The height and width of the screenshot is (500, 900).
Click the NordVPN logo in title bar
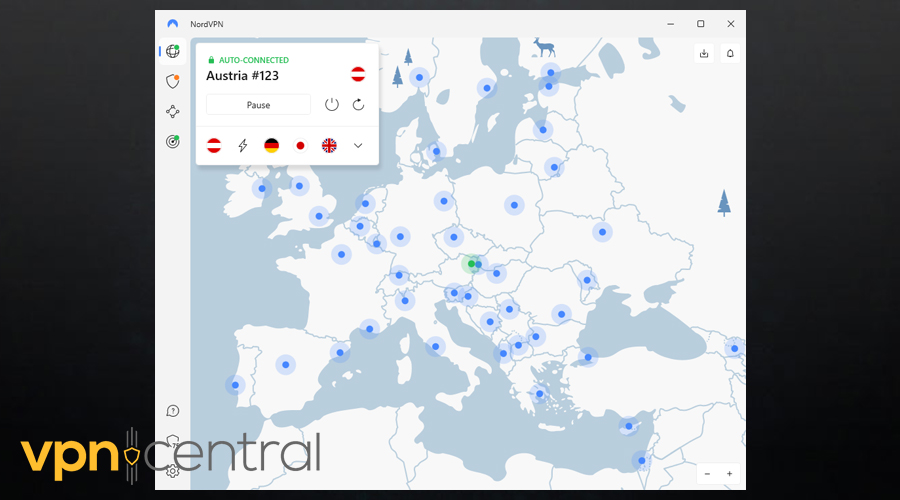pos(173,24)
